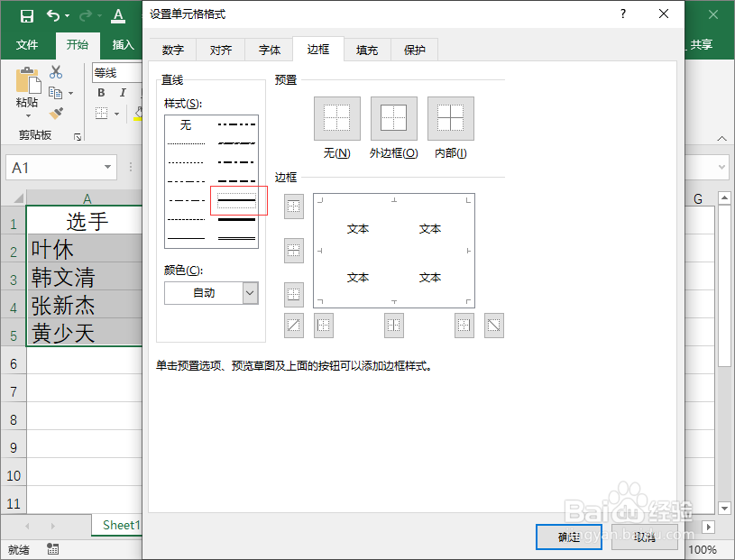735x560 pixels.
Task: Switch to the 保护 tab
Action: point(414,50)
